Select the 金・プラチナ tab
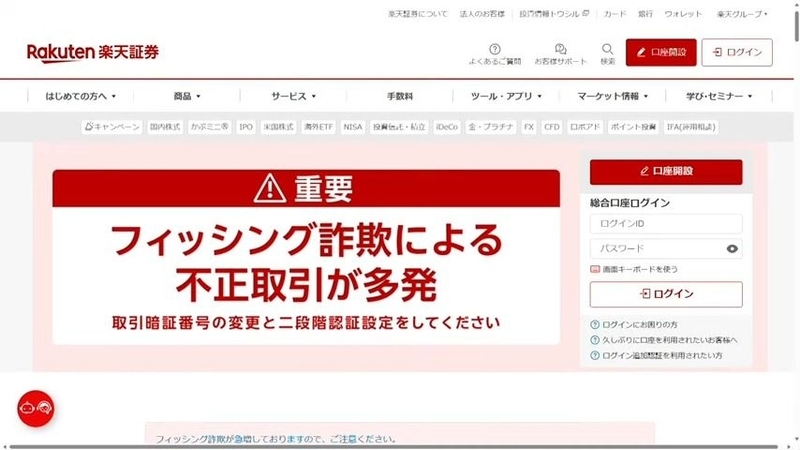Viewport: 800px width, 450px height. [x=491, y=127]
